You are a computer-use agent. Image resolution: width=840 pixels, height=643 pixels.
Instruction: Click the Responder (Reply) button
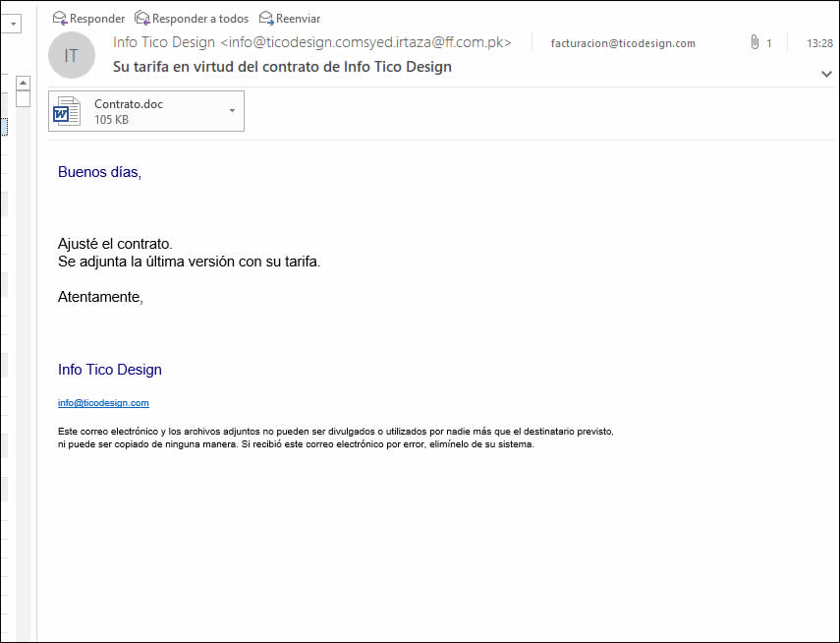pyautogui.click(x=88, y=19)
